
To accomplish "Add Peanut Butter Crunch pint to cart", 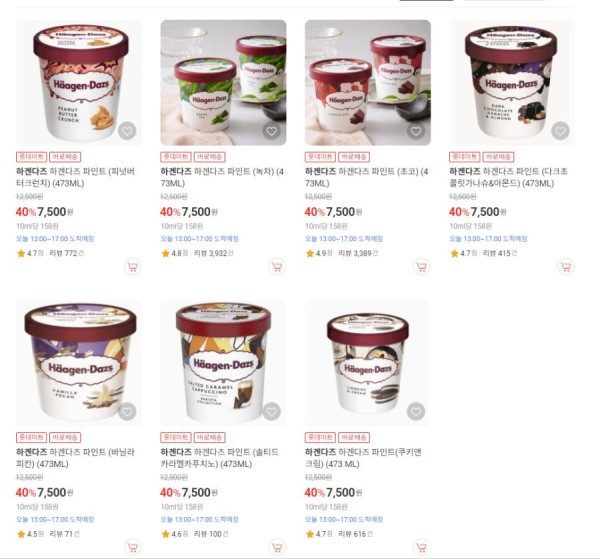I will (132, 267).
